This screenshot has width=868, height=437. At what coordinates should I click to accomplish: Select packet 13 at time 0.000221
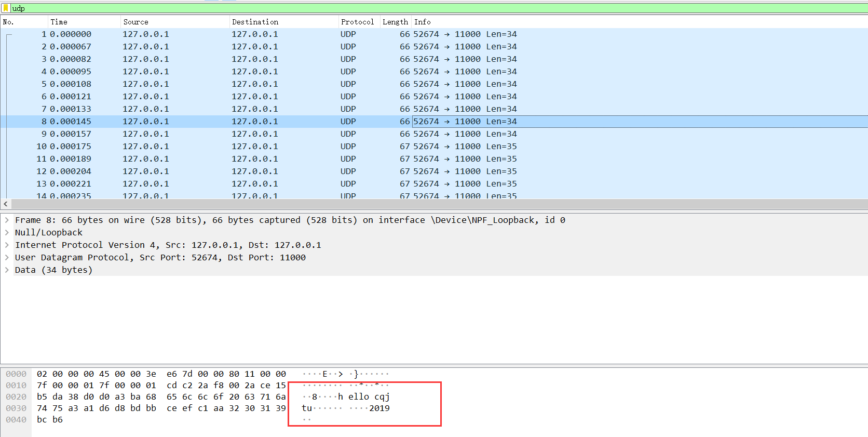click(x=434, y=184)
